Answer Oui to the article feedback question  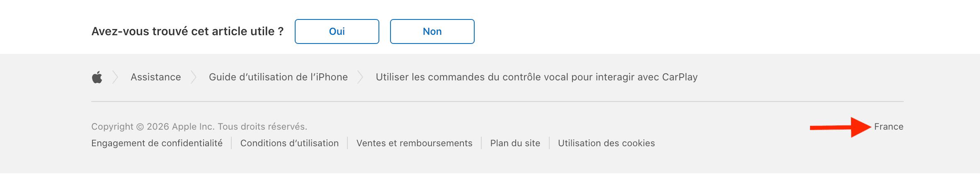337,31
